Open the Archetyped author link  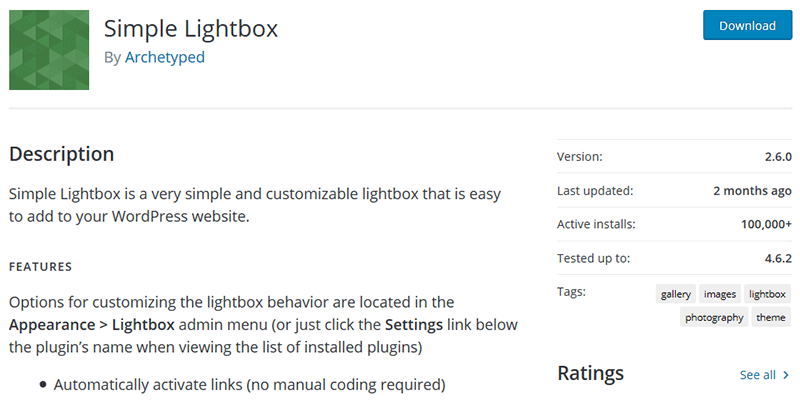click(x=165, y=57)
